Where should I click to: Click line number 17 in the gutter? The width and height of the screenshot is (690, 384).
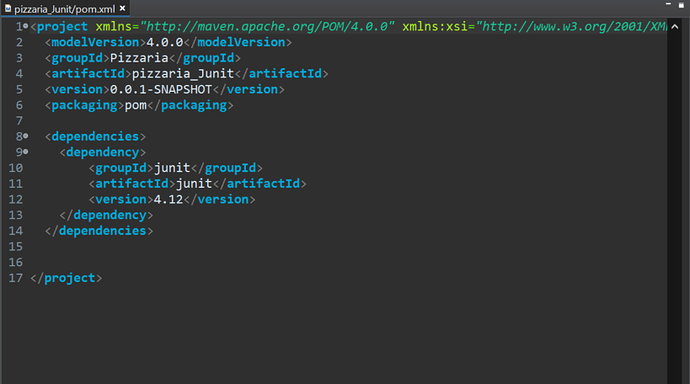point(15,278)
